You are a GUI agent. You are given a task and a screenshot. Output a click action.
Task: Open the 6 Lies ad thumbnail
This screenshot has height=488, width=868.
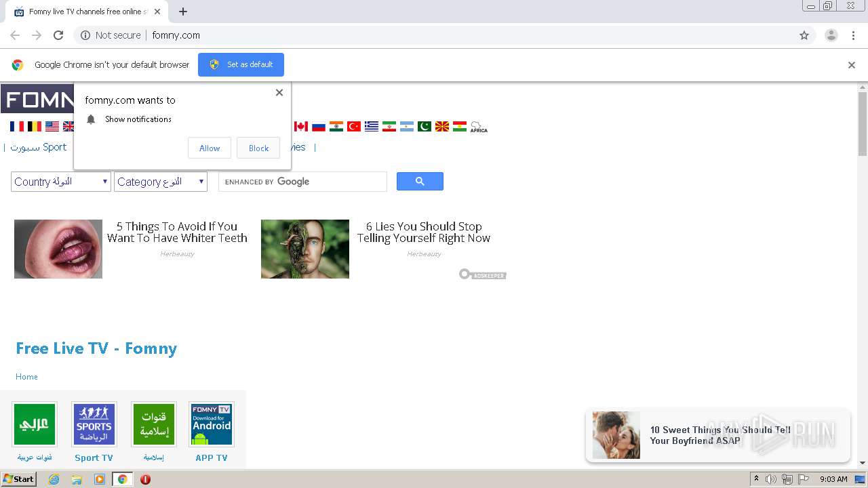click(305, 249)
